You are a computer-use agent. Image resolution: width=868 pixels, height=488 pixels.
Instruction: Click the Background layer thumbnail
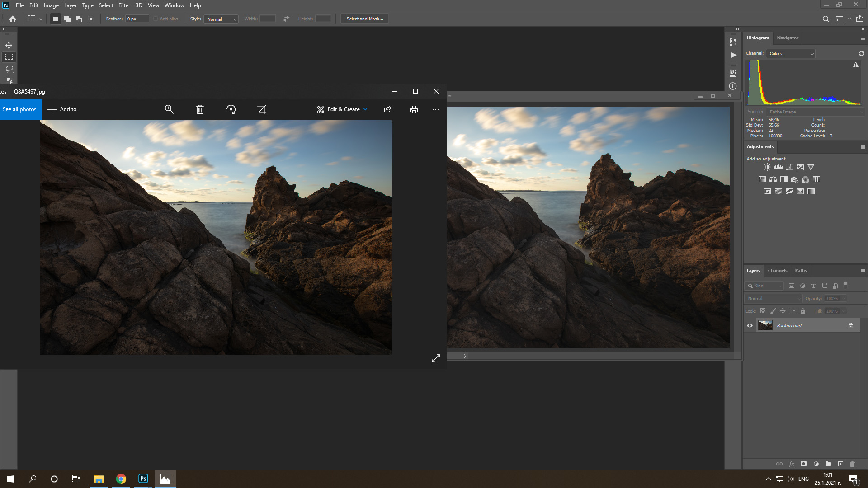pos(765,325)
